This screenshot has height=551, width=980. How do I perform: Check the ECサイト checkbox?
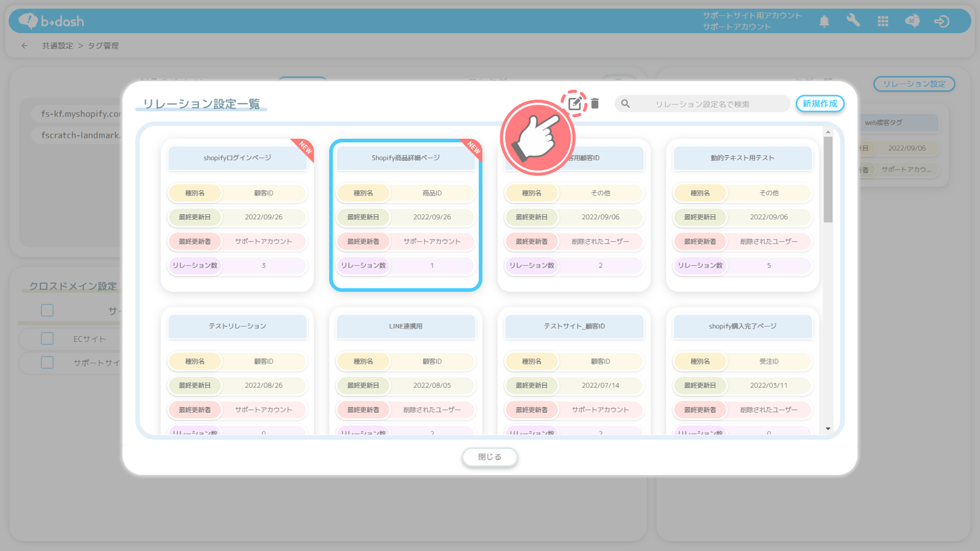[47, 338]
